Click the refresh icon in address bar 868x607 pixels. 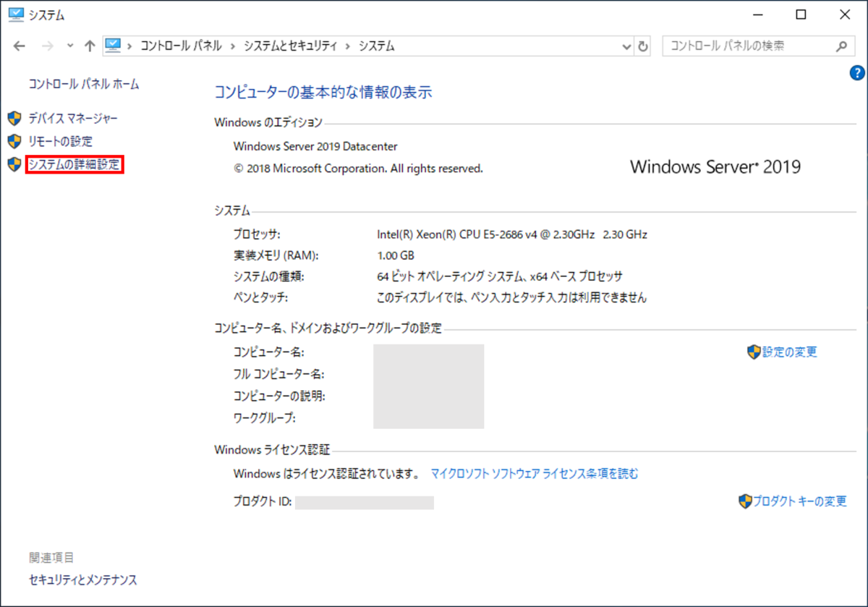(644, 45)
